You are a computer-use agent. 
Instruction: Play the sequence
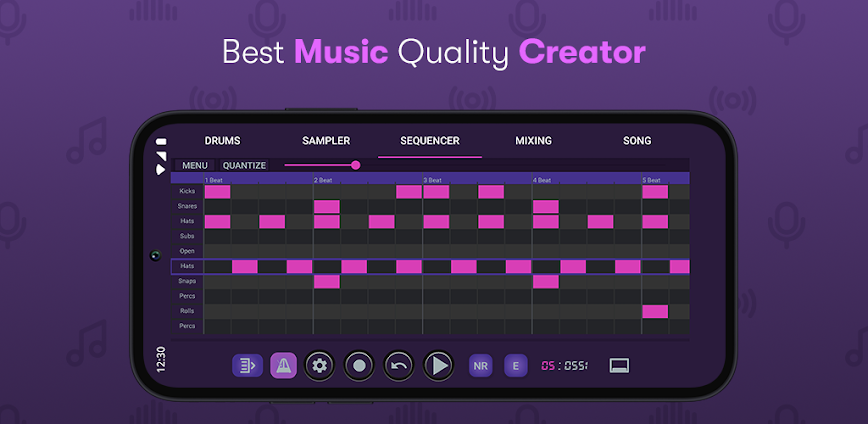439,366
